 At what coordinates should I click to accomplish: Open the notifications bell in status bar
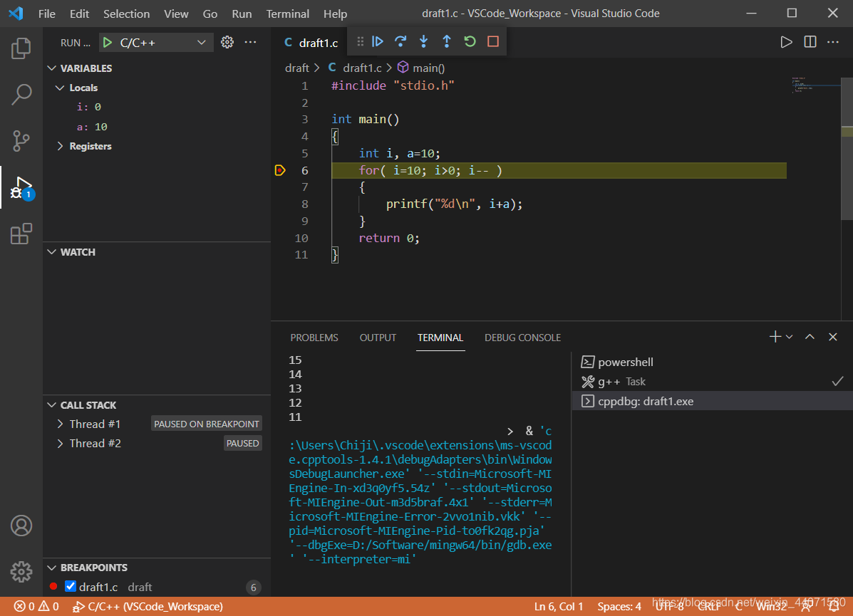tap(833, 606)
